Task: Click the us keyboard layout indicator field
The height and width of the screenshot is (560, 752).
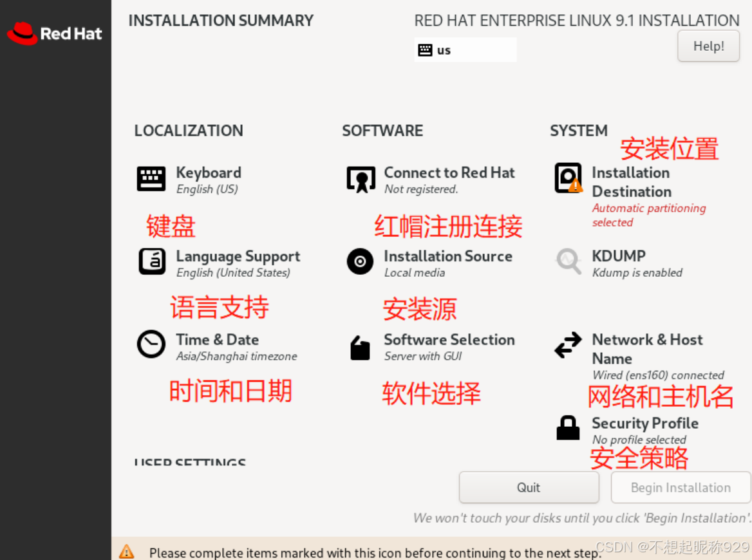Action: click(x=465, y=50)
